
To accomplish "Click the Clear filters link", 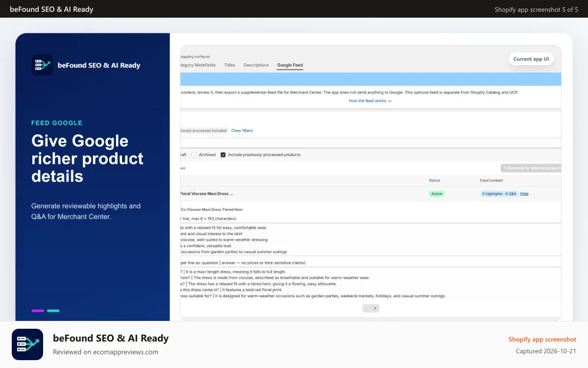I will (242, 131).
